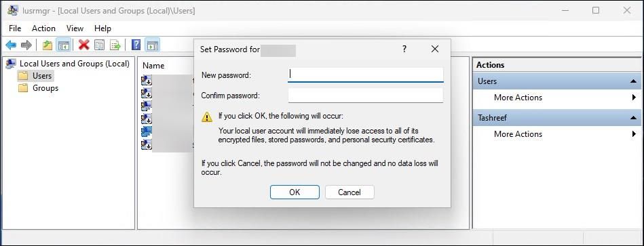Screen dimensions: 644x246
Task: Click the dialog's question mark help button
Action: [x=404, y=49]
